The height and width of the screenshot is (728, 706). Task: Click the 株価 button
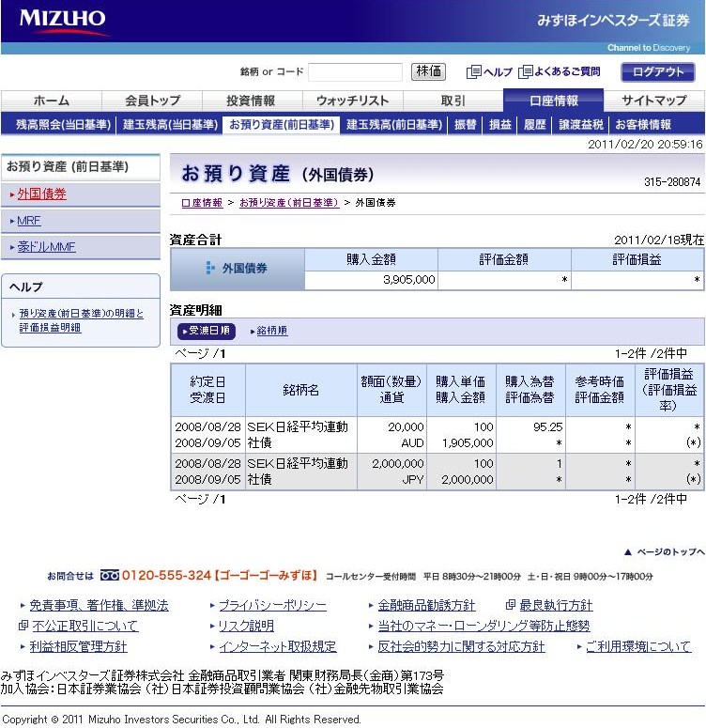point(428,71)
